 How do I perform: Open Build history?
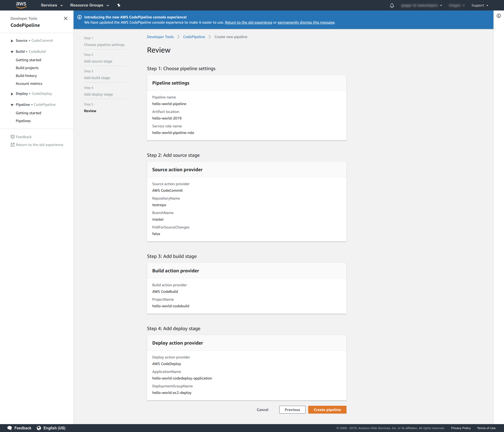(x=26, y=76)
